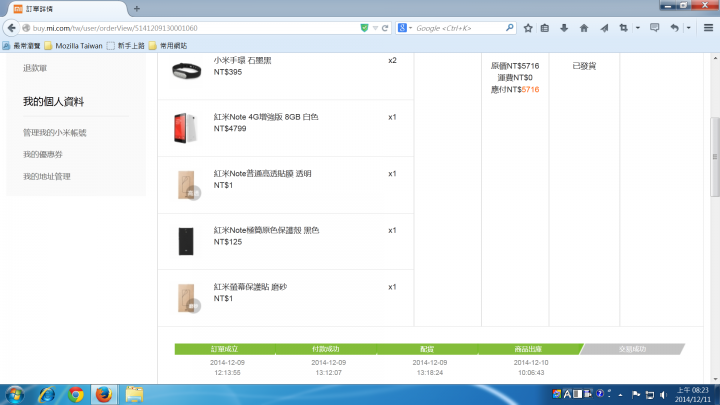Screen dimensions: 720x405
Task: Open 新手上路 bookmark
Action: click(x=126, y=45)
